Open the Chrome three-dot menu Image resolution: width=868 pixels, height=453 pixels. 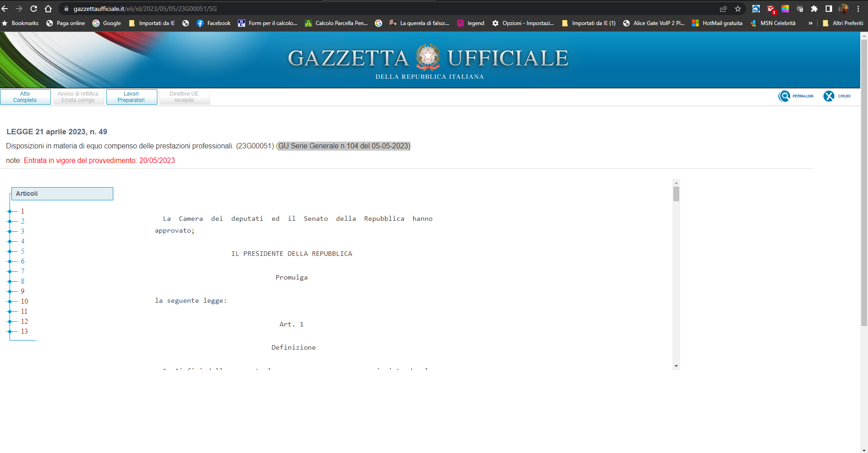[x=858, y=9]
